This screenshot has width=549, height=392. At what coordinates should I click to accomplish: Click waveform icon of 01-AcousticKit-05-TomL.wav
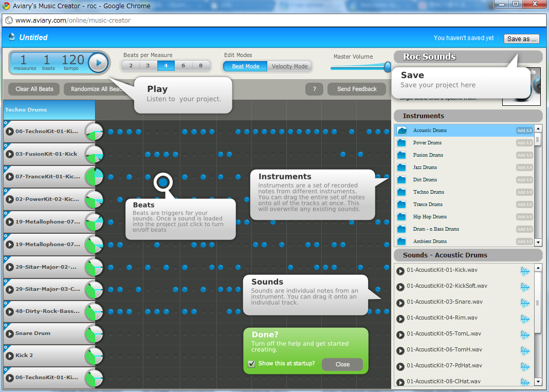click(x=524, y=334)
